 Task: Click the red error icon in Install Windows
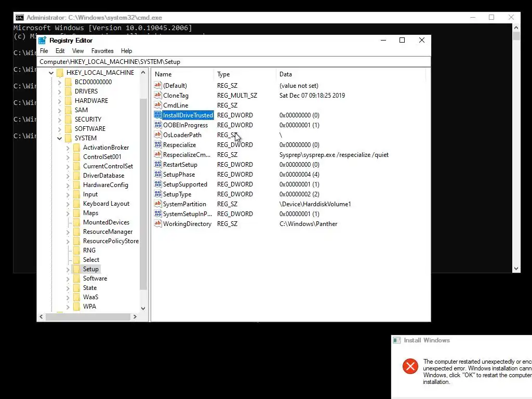coord(410,366)
